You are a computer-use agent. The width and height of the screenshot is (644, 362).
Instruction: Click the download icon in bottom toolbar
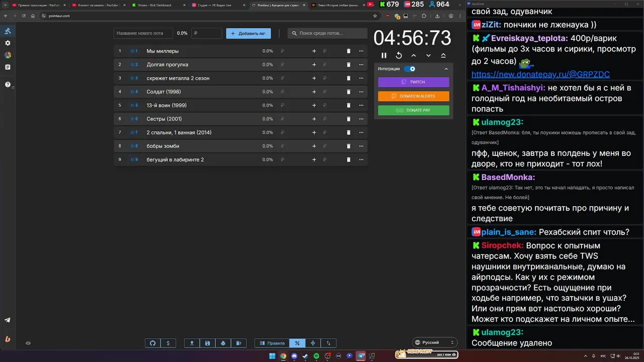point(192,343)
